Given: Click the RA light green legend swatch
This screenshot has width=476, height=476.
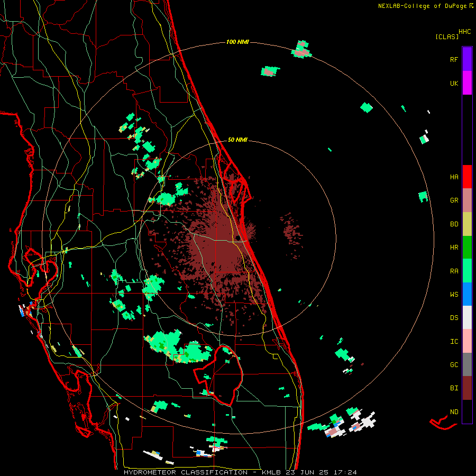Looking at the screenshot, I should 467,271.
